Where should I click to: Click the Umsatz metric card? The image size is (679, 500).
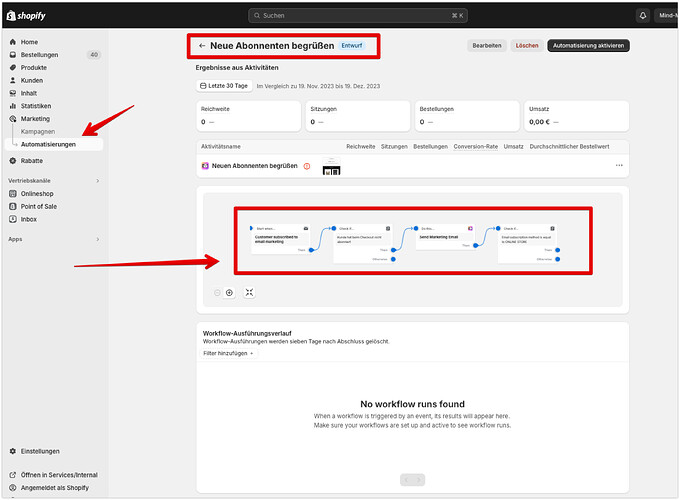576,116
